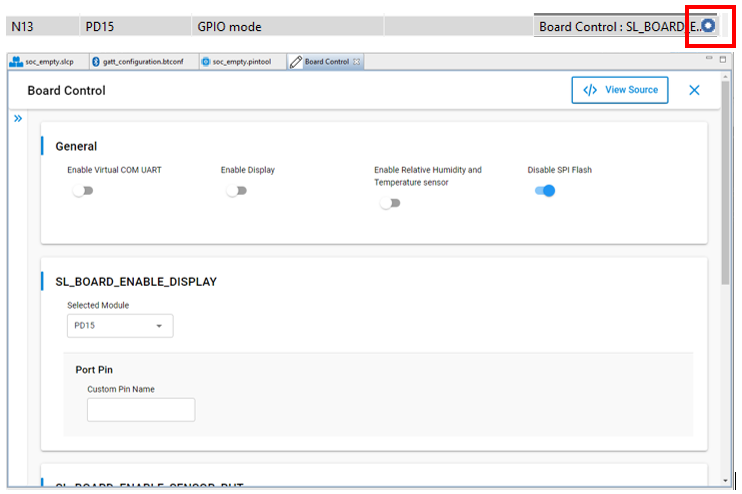Open the Selected Module PD15 dropdown
The image size is (742, 494).
pos(120,326)
